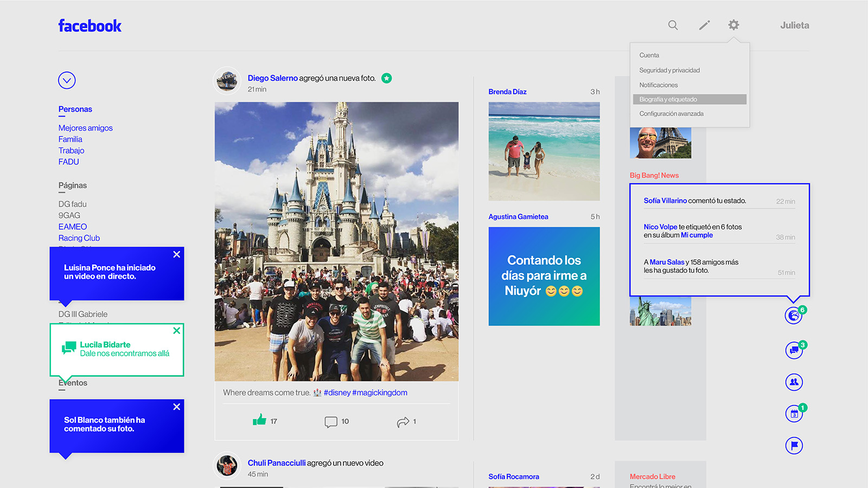
Task: Open the search magnifier icon
Action: tap(673, 25)
